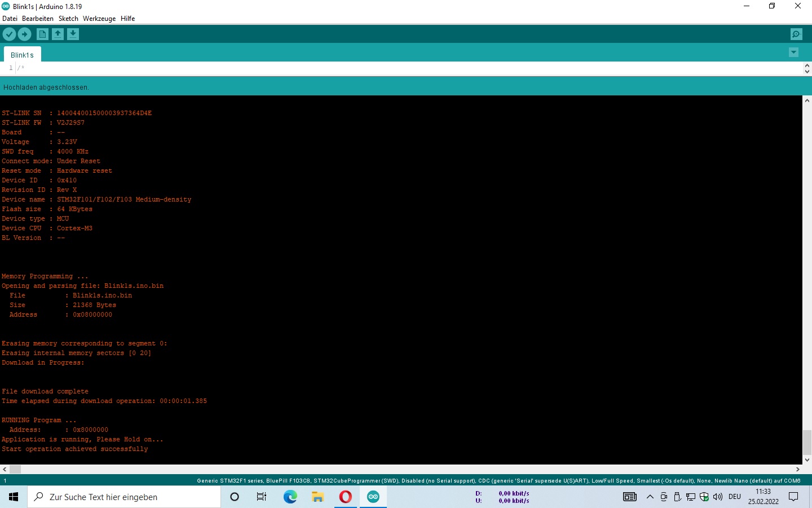Launch Microsoft Edge from taskbar
This screenshot has width=812, height=508.
[290, 497]
